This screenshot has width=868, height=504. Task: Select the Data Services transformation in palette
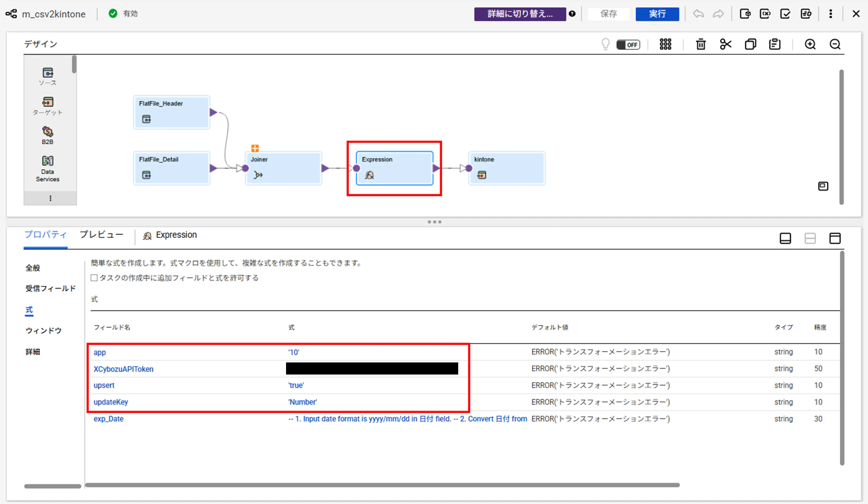[x=48, y=168]
